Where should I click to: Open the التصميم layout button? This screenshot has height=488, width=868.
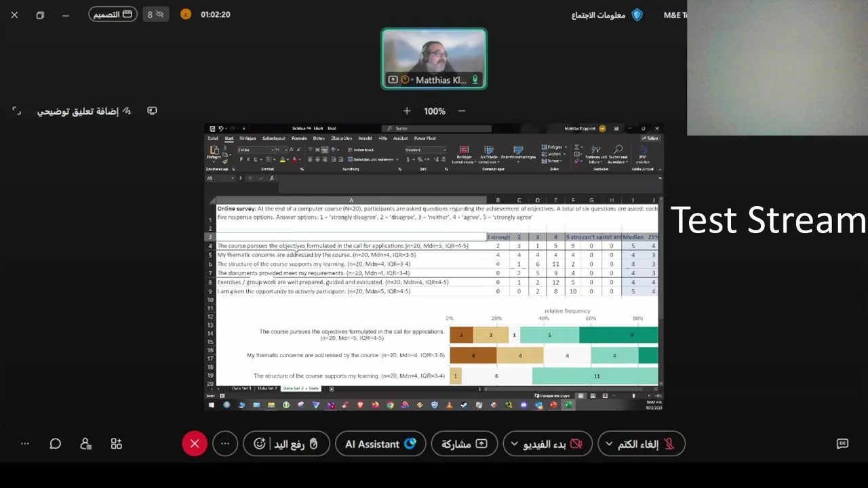pyautogui.click(x=113, y=14)
